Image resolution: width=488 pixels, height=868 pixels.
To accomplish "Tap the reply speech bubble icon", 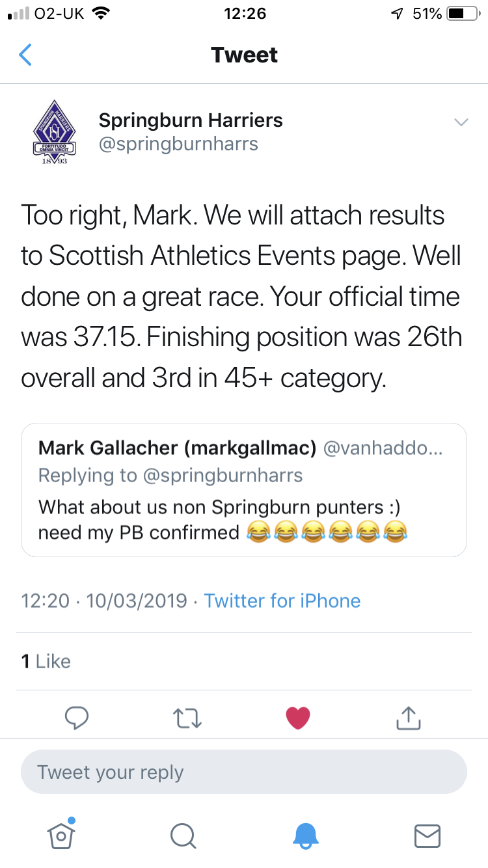I will click(77, 718).
